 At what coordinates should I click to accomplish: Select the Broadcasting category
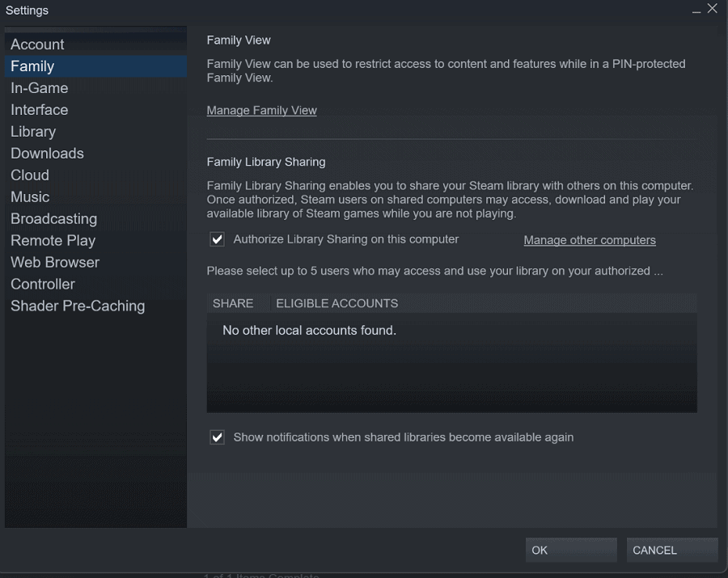coord(95,219)
